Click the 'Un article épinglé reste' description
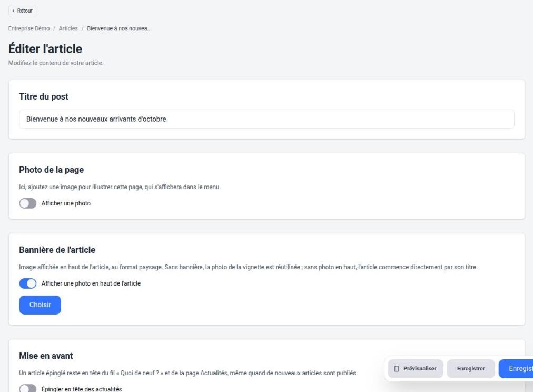 188,373
